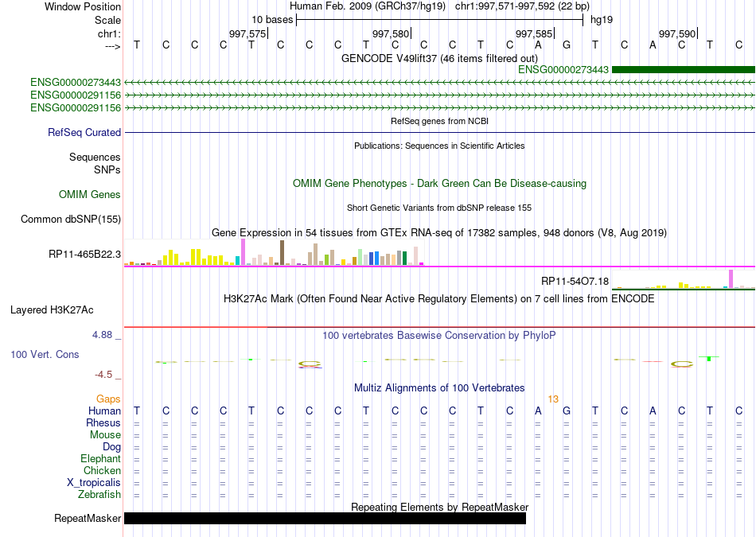Click the Common dbSNP(155) track label

tap(71, 219)
